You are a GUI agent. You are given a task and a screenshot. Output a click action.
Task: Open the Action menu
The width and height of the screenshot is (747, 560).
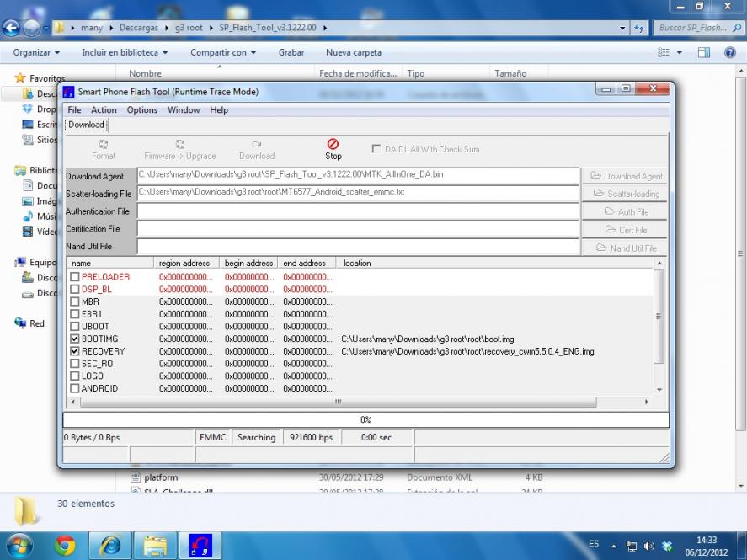[x=104, y=110]
